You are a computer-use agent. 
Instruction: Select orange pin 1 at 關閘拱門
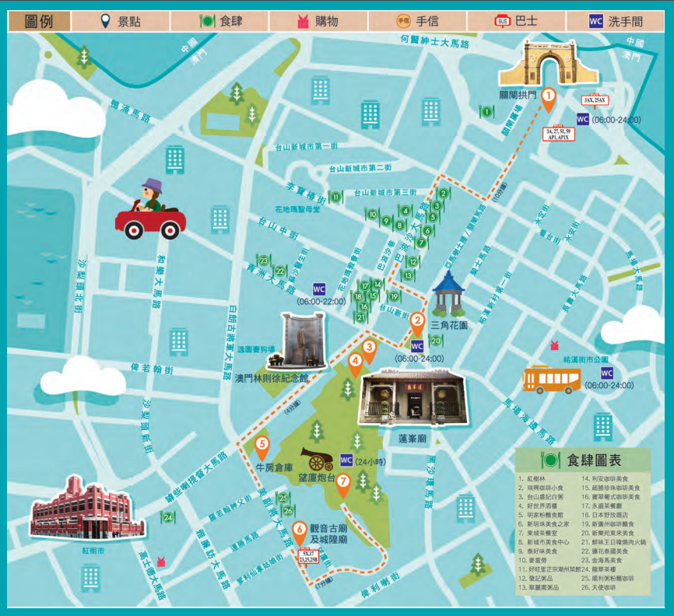tap(549, 97)
